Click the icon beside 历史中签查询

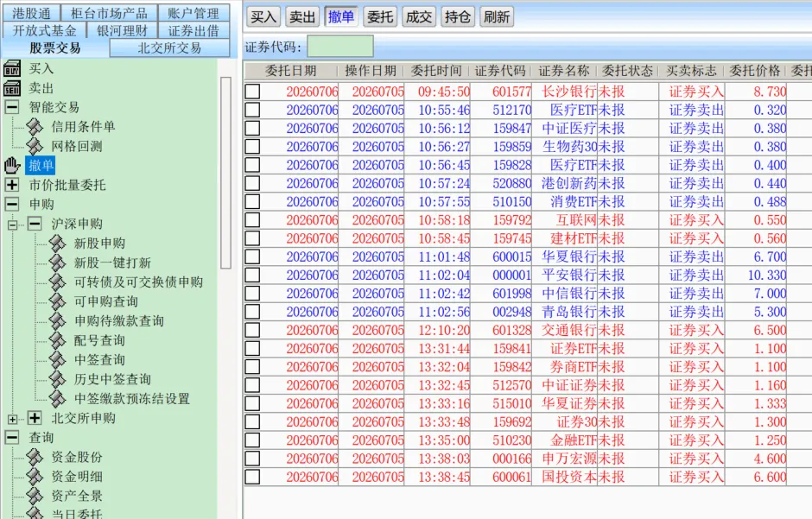point(58,379)
